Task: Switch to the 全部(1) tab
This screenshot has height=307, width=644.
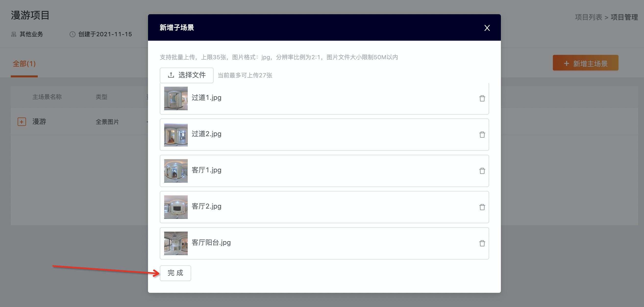Action: point(24,64)
